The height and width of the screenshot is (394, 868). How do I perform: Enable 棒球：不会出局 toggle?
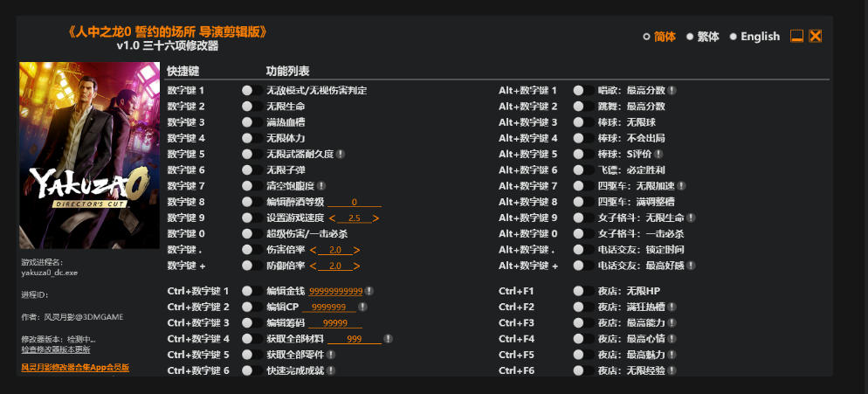[583, 138]
